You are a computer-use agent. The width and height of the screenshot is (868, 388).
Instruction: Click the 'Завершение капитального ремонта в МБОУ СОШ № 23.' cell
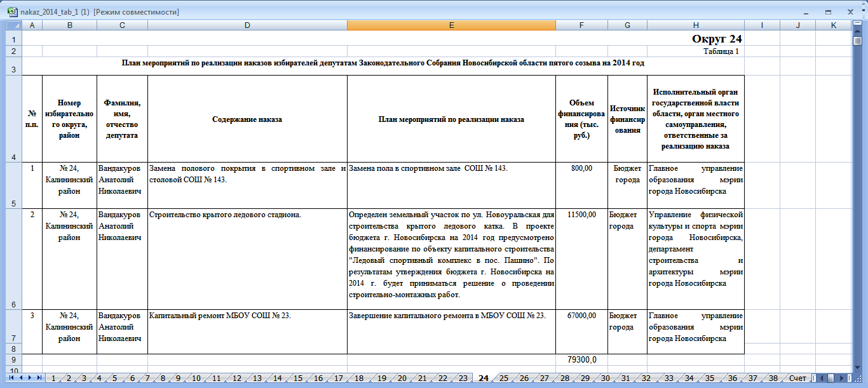[x=451, y=331]
